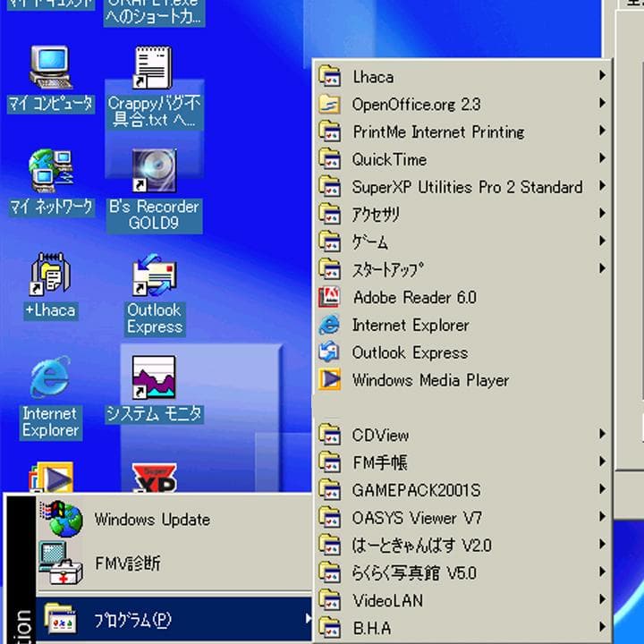Click the らくらく写真館 V5.0 menu label

pyautogui.click(x=414, y=572)
